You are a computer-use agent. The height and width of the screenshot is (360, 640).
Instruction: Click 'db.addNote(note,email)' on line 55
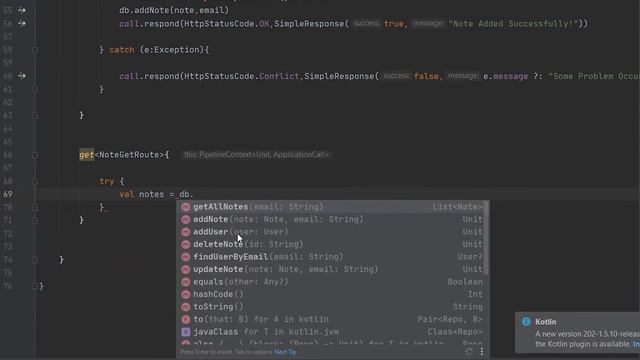[x=174, y=10]
